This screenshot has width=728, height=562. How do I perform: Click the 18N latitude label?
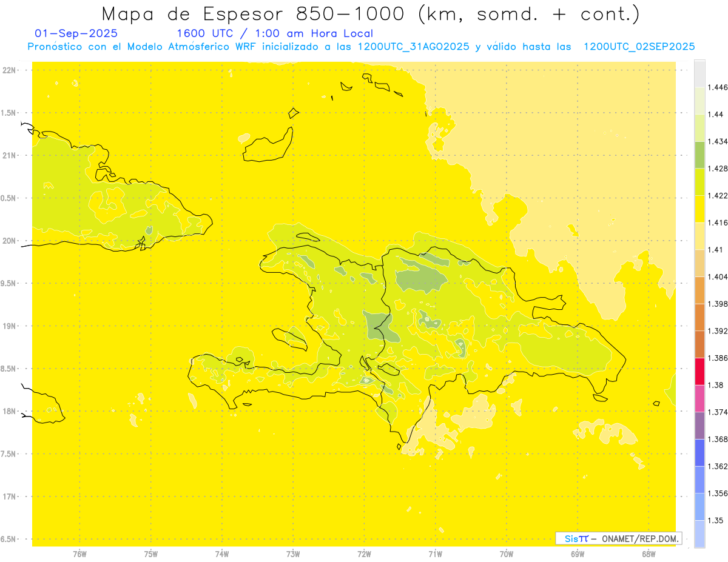click(9, 411)
